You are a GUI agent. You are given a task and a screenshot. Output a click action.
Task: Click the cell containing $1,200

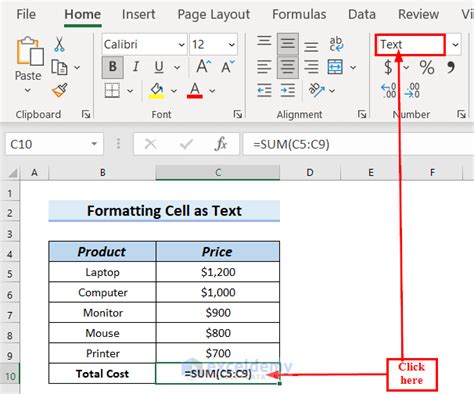[218, 272]
